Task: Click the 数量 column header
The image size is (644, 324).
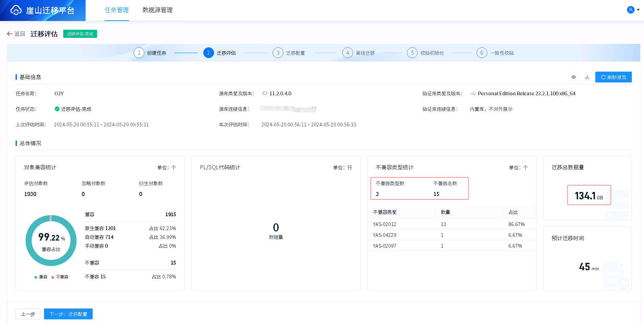Action: [x=445, y=212]
